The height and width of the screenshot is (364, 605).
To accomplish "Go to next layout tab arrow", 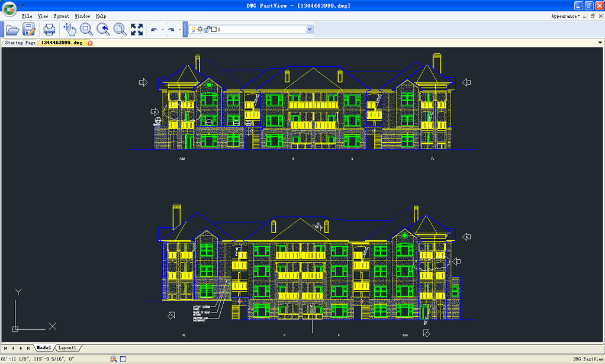I will 21,348.
